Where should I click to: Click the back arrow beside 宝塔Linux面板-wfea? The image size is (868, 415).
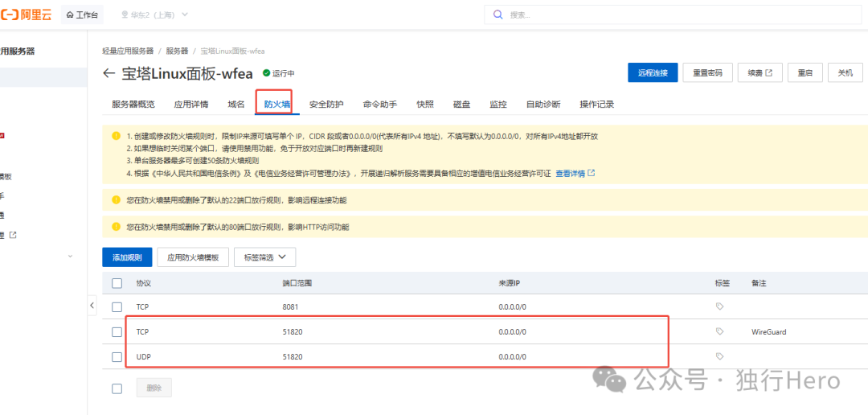tap(109, 73)
